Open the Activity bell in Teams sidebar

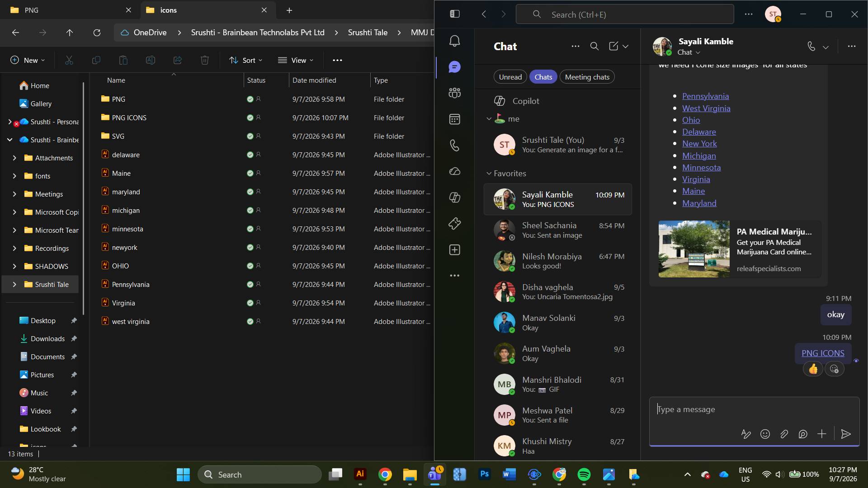point(454,41)
